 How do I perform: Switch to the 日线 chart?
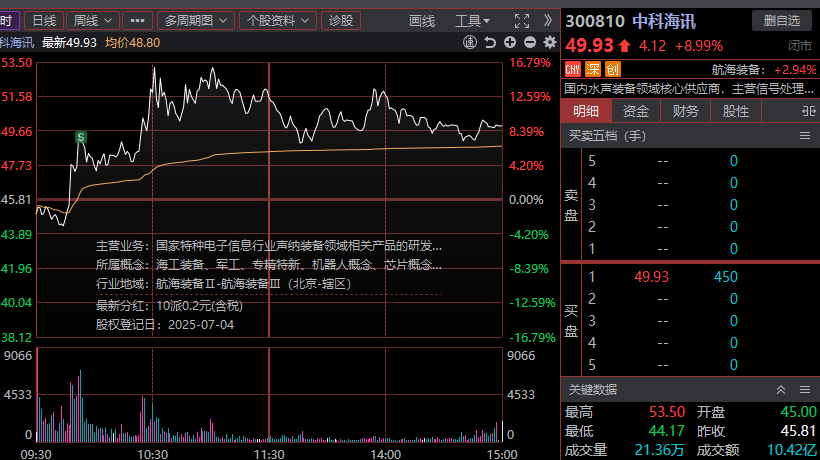coord(44,21)
